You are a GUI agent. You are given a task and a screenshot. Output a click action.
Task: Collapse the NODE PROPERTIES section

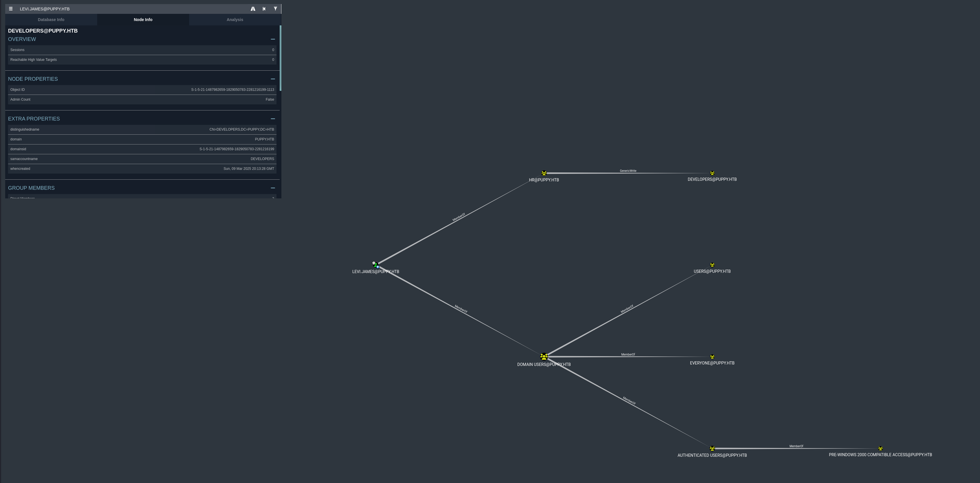[x=273, y=79]
